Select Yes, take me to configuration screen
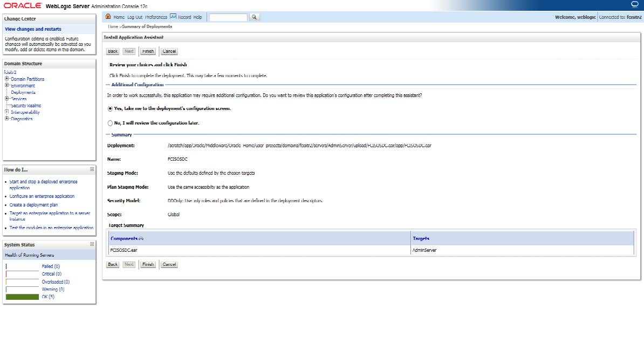 coord(110,109)
